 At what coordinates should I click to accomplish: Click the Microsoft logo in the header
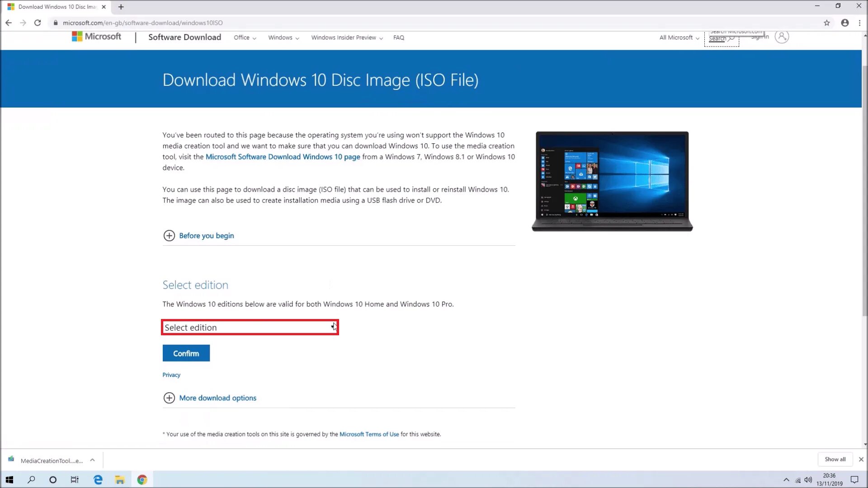(96, 37)
